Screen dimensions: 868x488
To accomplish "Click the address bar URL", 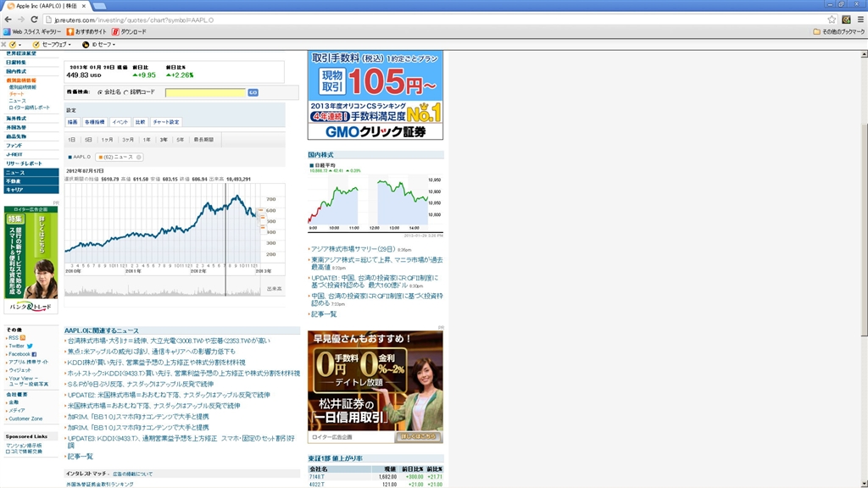I will pos(133,20).
